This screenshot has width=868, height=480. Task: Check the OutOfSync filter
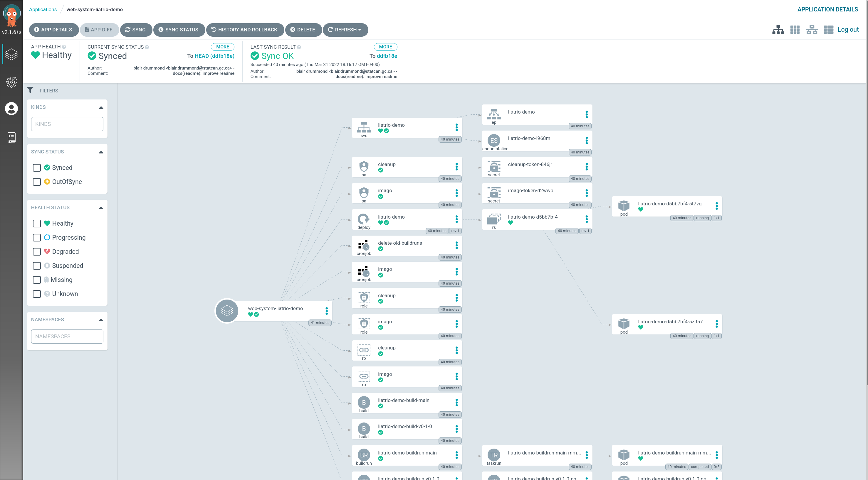coord(37,182)
